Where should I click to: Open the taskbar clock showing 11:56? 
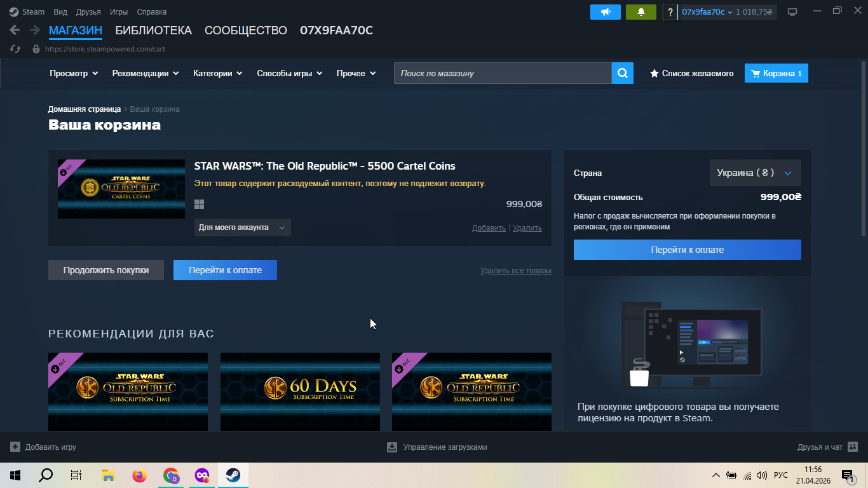pos(813,475)
